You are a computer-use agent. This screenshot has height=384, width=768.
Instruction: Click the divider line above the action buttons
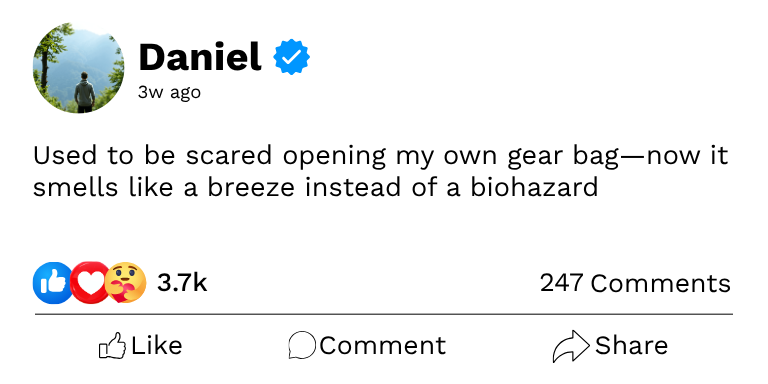click(384, 314)
